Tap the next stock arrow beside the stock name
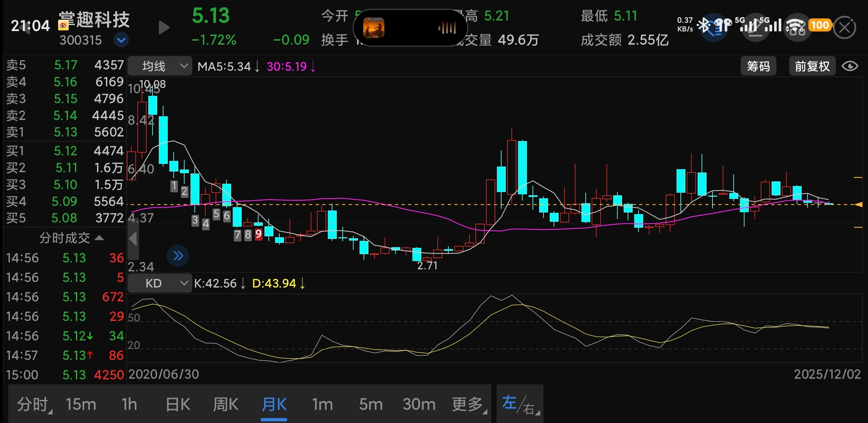 pyautogui.click(x=164, y=28)
